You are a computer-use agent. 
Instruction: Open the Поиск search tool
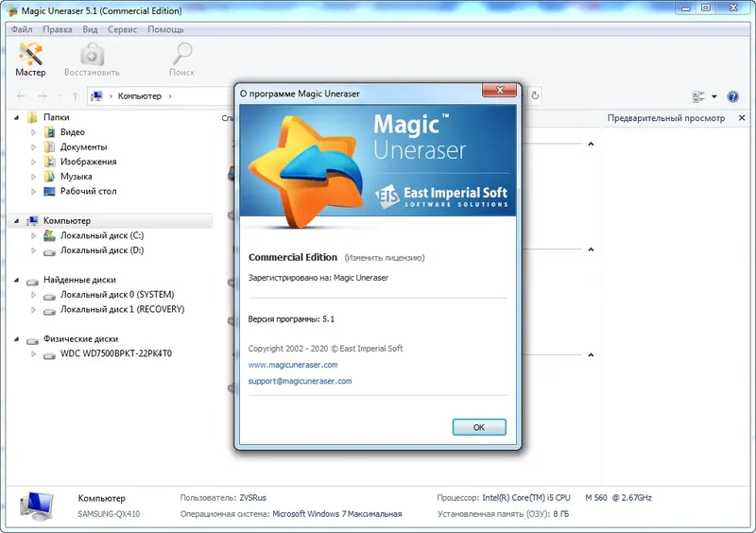tap(181, 59)
